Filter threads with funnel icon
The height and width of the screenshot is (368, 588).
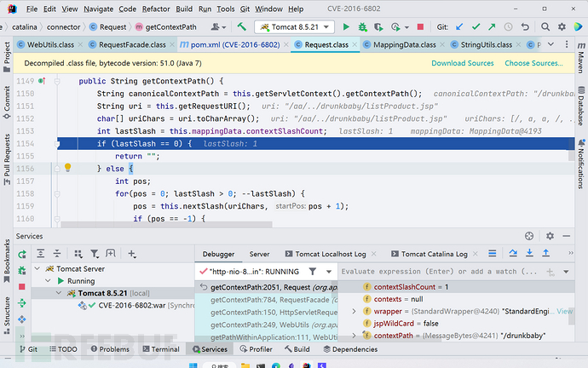click(313, 272)
